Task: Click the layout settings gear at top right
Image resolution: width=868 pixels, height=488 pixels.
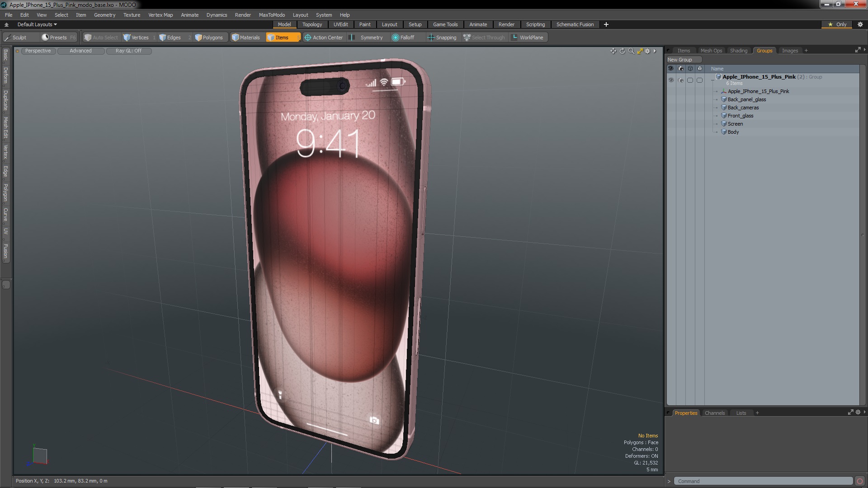Action: point(860,24)
